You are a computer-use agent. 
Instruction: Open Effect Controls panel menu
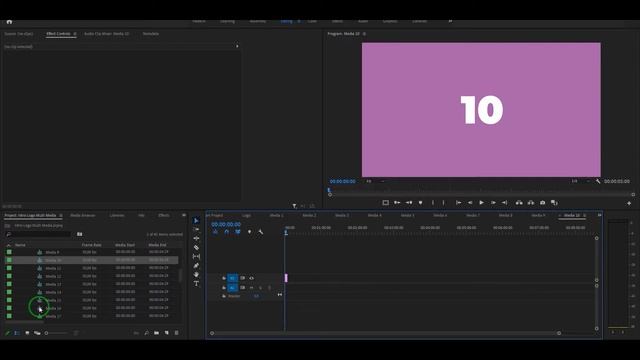tap(75, 34)
